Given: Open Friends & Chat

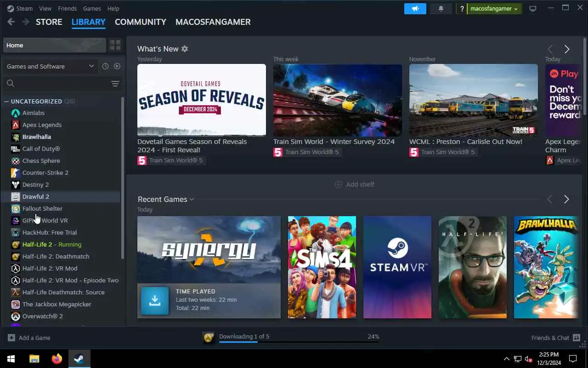Looking at the screenshot, I should coord(556,338).
